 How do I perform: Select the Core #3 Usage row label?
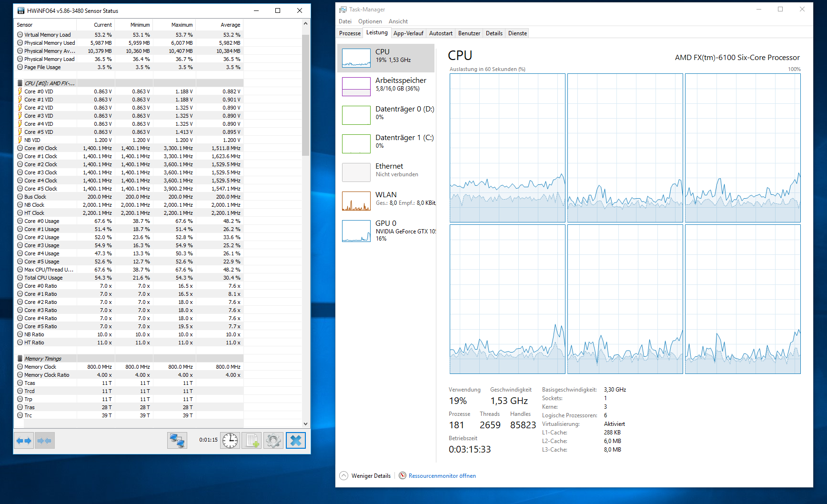tap(42, 245)
